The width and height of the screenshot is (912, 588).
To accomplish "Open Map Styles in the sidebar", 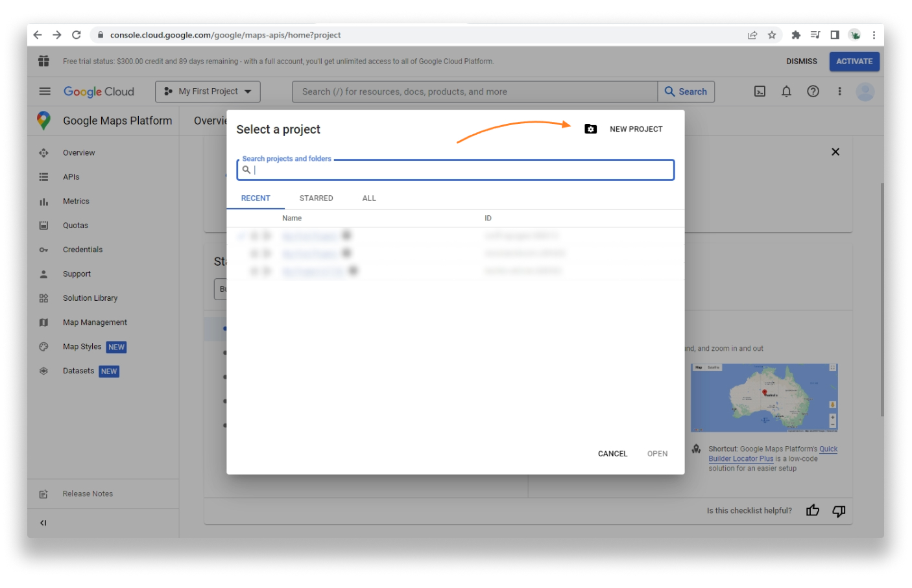I will (x=82, y=347).
